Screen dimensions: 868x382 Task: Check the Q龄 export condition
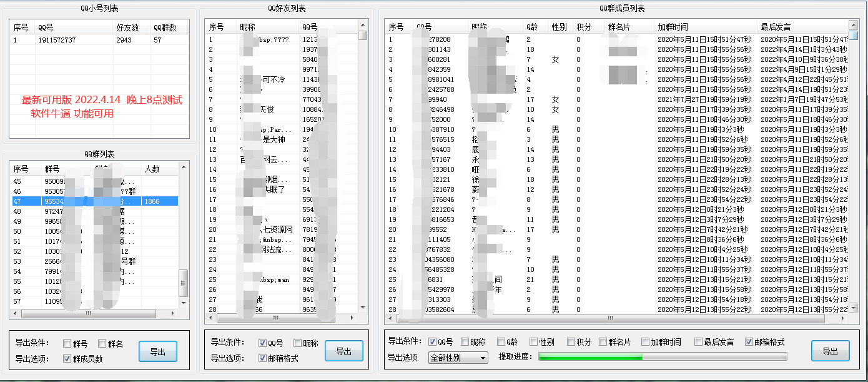pyautogui.click(x=499, y=342)
